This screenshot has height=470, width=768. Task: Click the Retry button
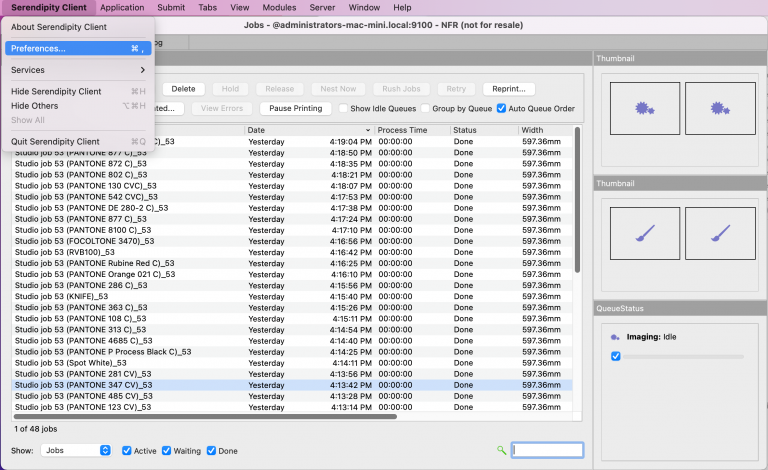click(456, 89)
